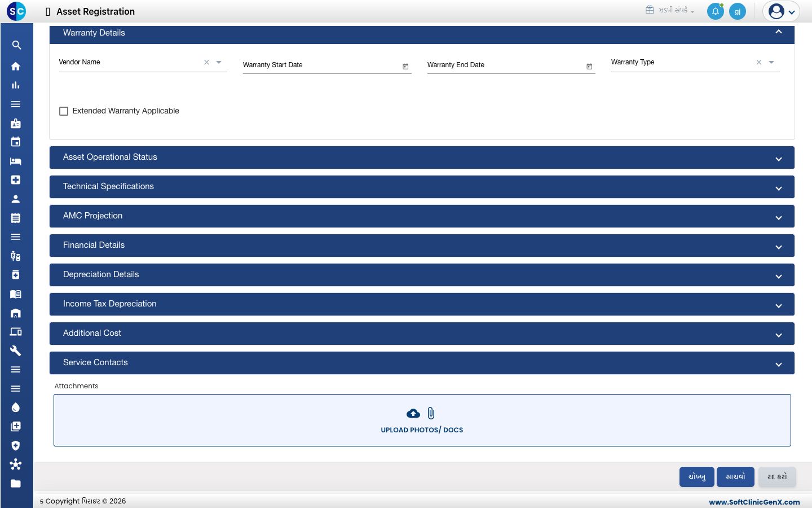Screen dimensions: 812x508
Task: Open the Vendor Name dropdown arrow
Action: pos(219,62)
